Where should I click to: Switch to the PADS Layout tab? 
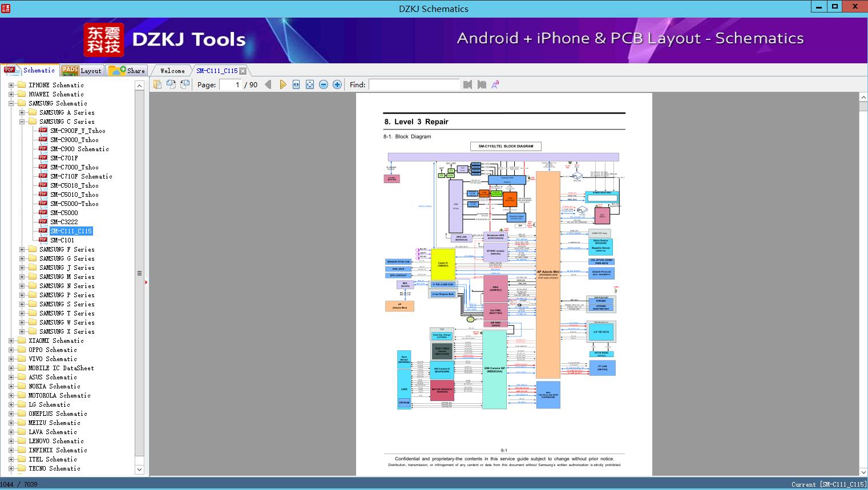(x=81, y=70)
